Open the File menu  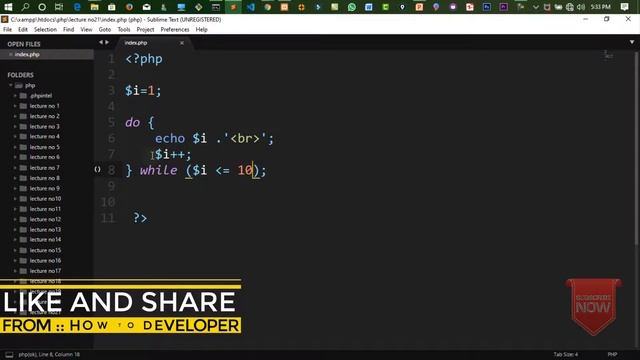[x=7, y=29]
